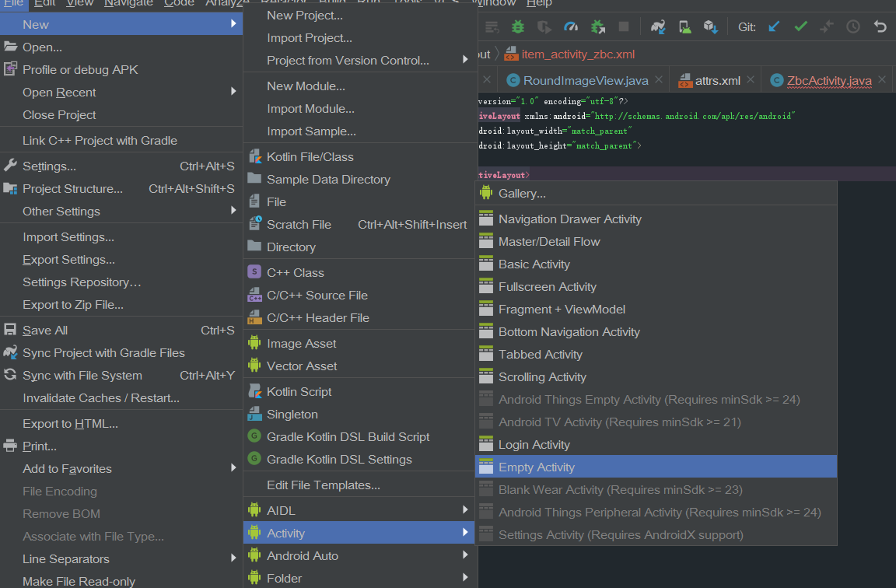Image resolution: width=896 pixels, height=588 pixels.
Task: Choose Master/Detail Flow template
Action: [656, 242]
